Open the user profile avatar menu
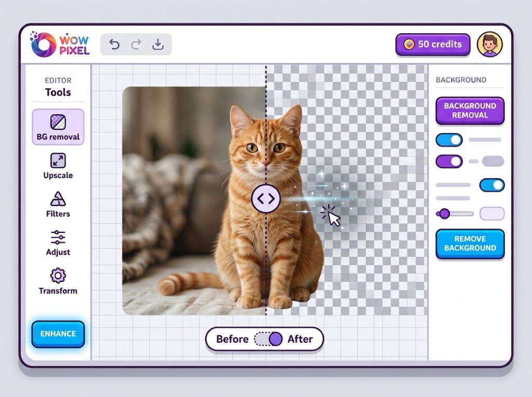Image resolution: width=532 pixels, height=397 pixels. 489,45
